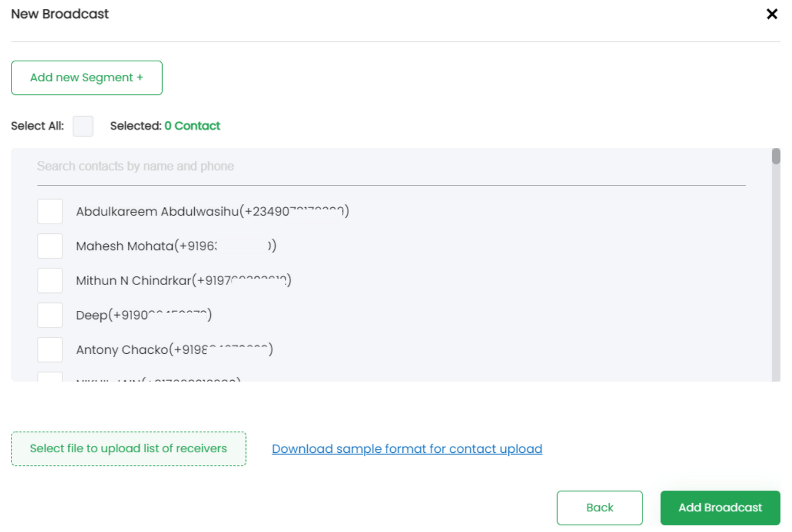Close the New Broadcast dialog

[771, 14]
